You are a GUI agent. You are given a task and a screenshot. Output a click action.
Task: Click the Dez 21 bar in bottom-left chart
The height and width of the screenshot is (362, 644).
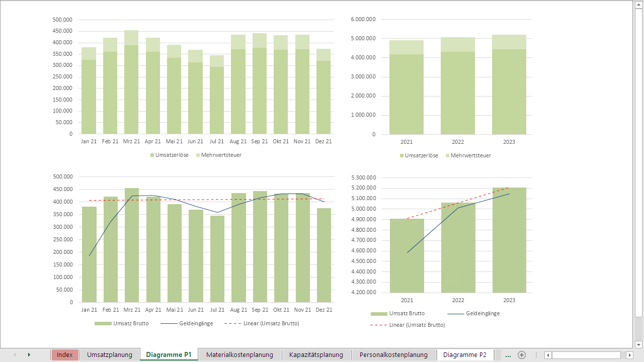tap(324, 255)
